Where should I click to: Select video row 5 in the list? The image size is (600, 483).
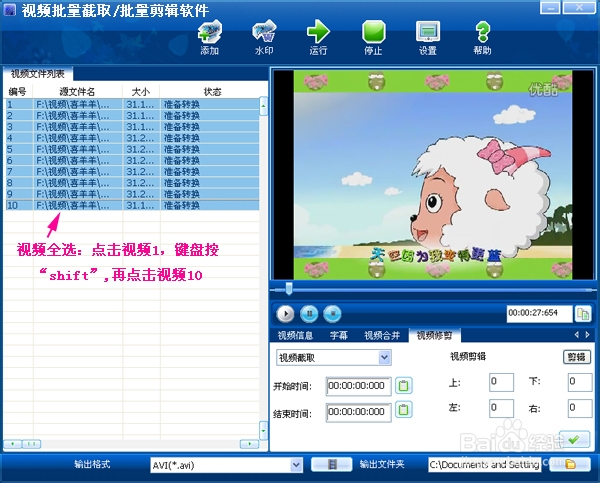coord(132,149)
